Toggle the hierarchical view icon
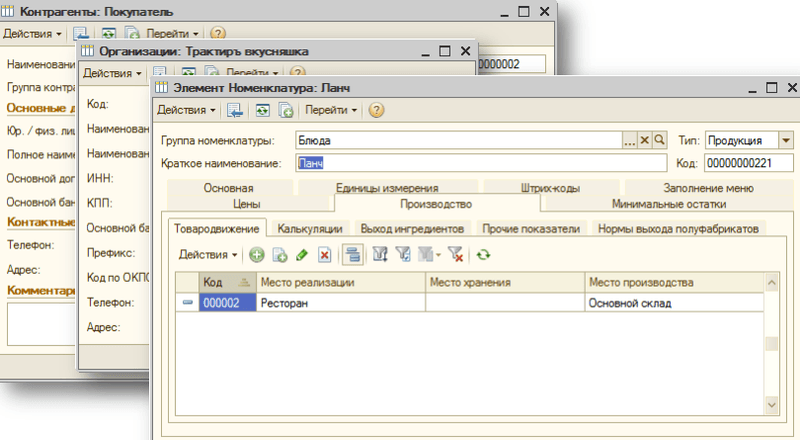Viewport: 800px width, 440px height. tap(353, 255)
